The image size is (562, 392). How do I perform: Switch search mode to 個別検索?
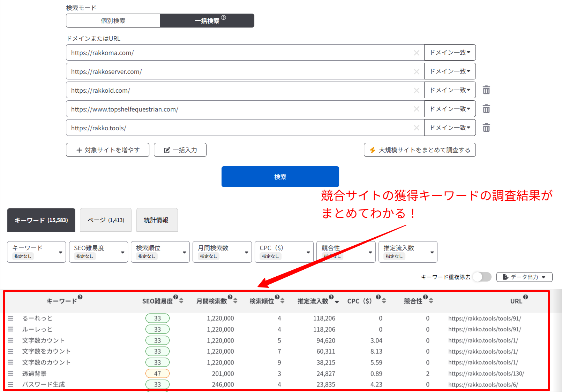click(x=113, y=21)
